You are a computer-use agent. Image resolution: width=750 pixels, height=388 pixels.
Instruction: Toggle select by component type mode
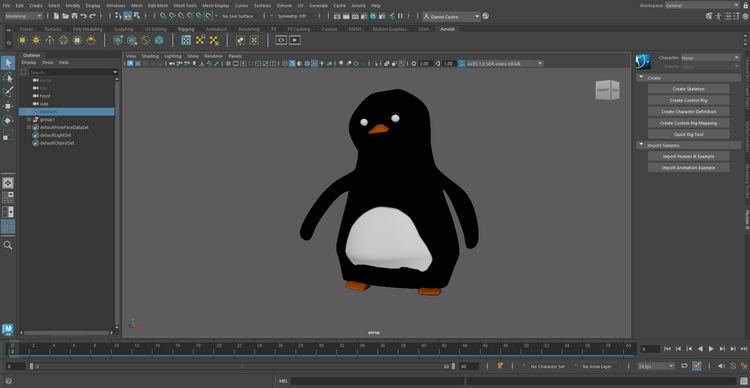tap(137, 16)
